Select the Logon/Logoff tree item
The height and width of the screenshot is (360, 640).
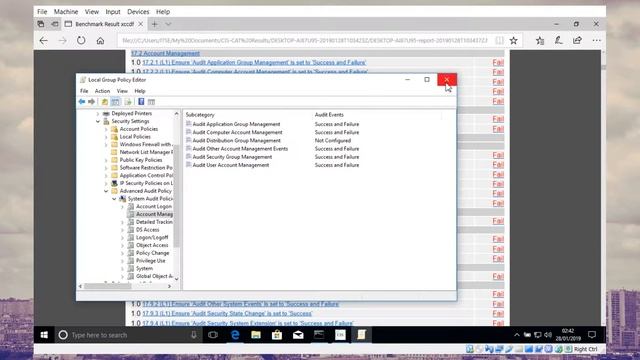click(x=152, y=238)
